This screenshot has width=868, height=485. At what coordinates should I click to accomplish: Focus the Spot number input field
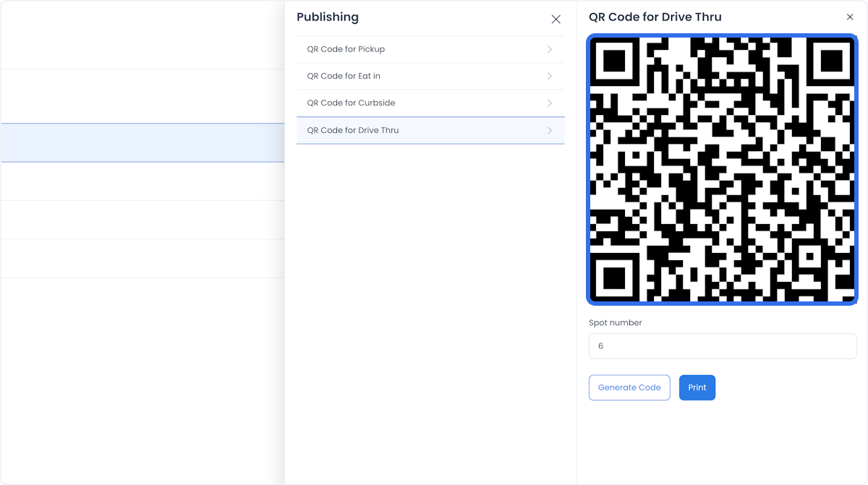pos(723,346)
